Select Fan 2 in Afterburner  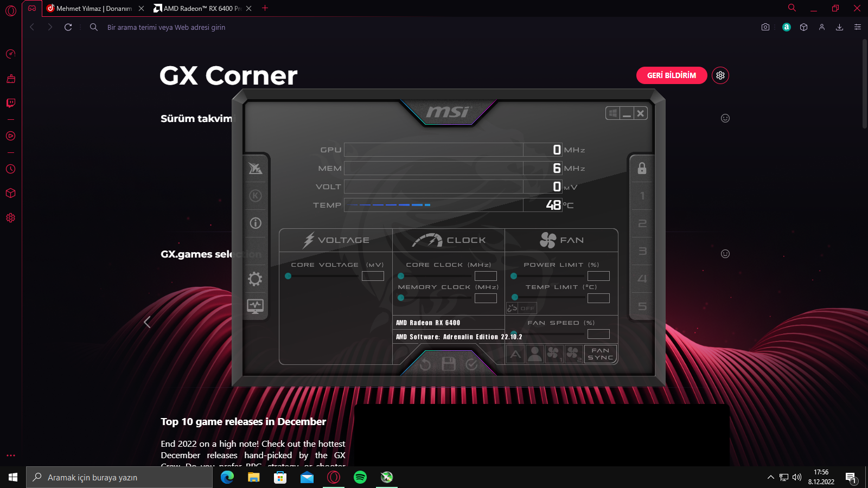[x=573, y=354]
